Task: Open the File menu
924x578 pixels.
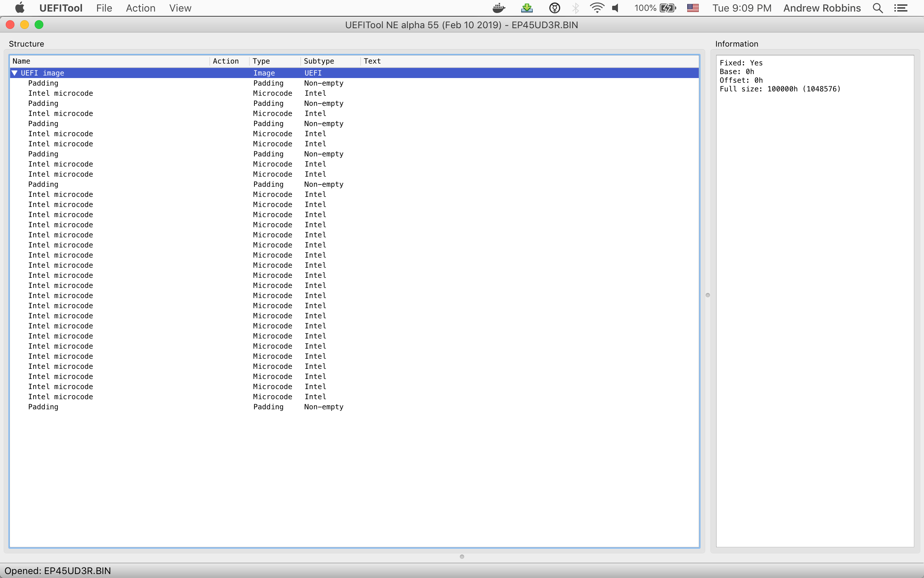Action: 104,8
